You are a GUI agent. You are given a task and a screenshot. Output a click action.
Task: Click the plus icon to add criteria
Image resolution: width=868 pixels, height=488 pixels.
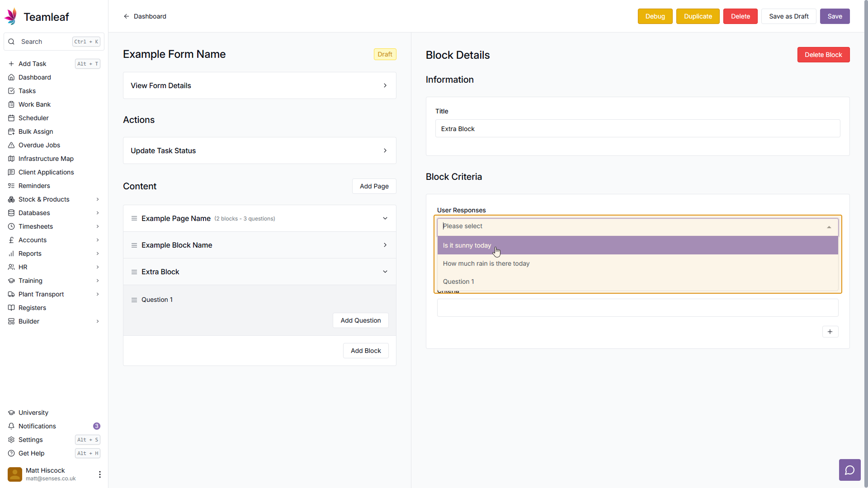click(830, 332)
